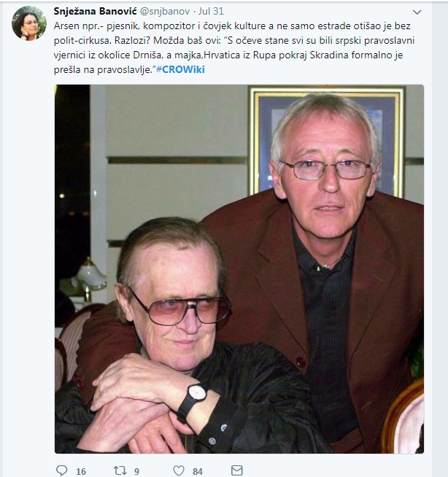This screenshot has height=477, width=448.
Task: View the retweet count 9
Action: (x=136, y=471)
